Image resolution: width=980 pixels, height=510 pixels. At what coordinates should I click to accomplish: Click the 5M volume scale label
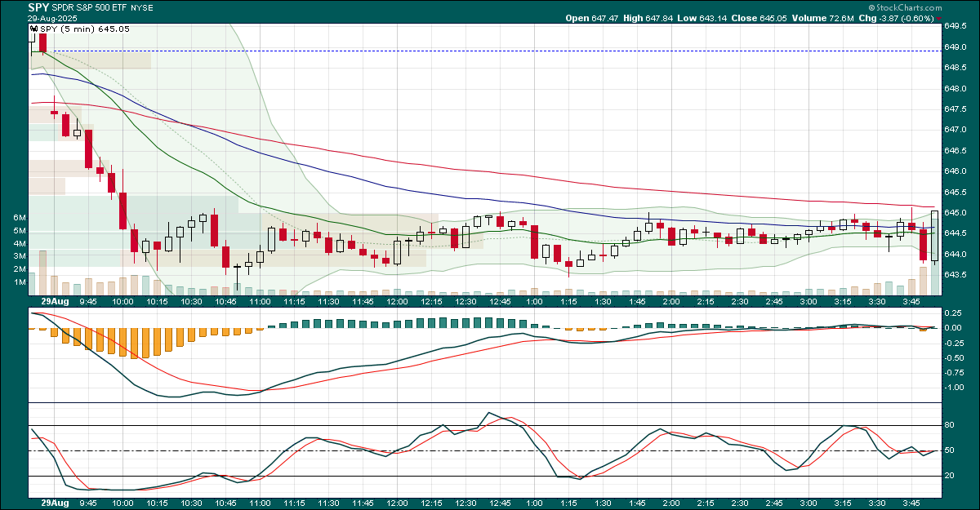20,231
